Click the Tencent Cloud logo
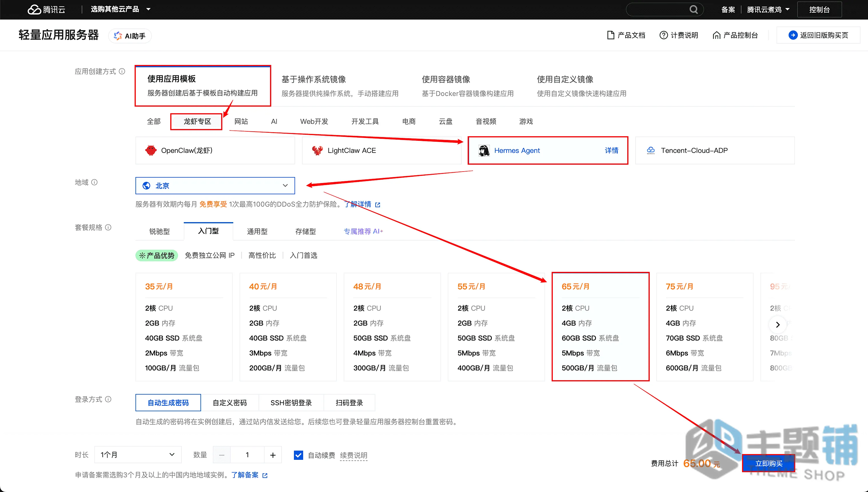 click(x=46, y=9)
